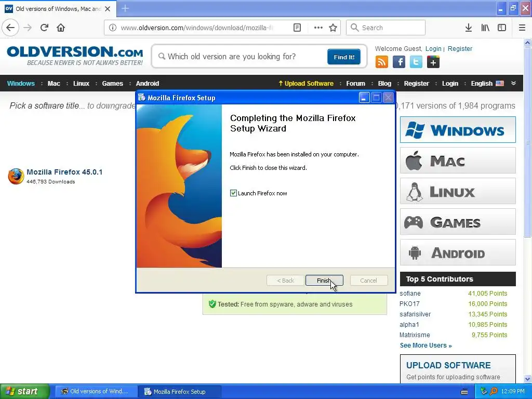Screen dimensions: 532x399
Task: Open page actions three-dot menu
Action: tap(318, 28)
